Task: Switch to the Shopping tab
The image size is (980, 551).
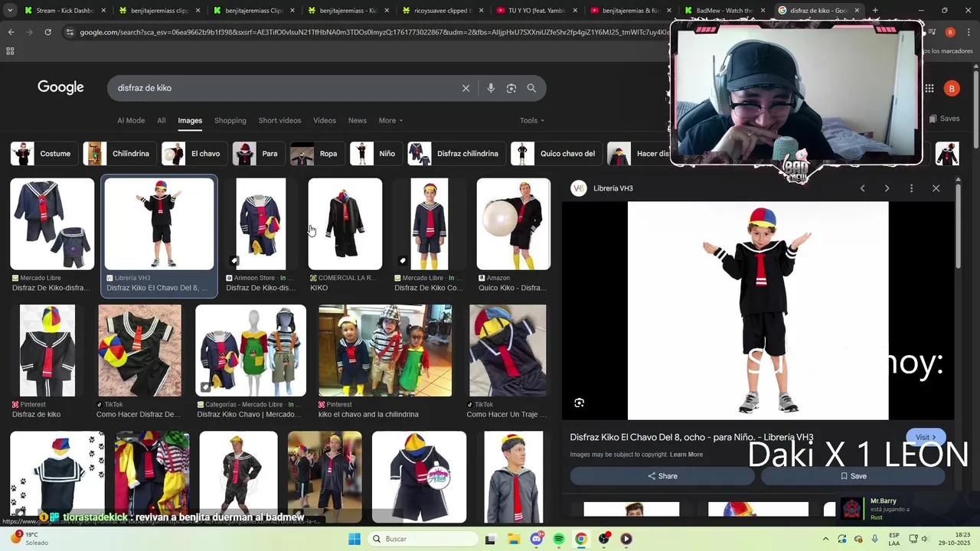Action: coord(230,120)
